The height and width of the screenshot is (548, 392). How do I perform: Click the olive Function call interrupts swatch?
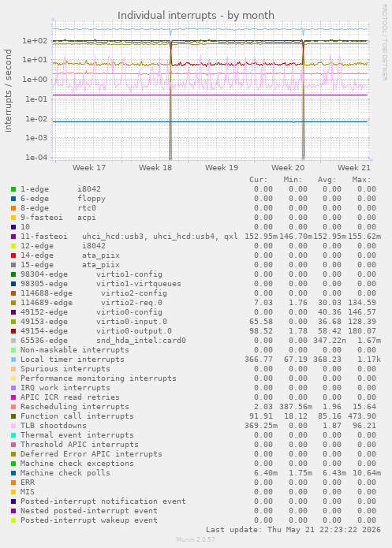click(13, 416)
